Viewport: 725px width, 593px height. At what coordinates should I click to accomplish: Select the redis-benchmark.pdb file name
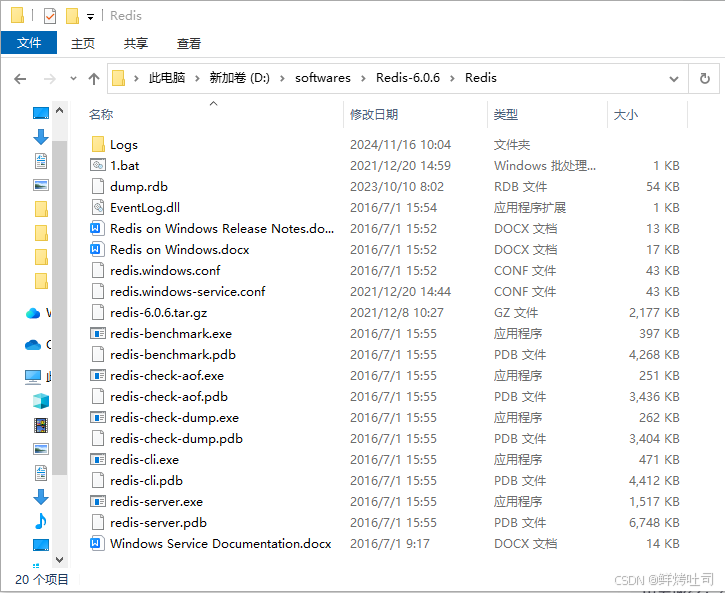pyautogui.click(x=173, y=355)
